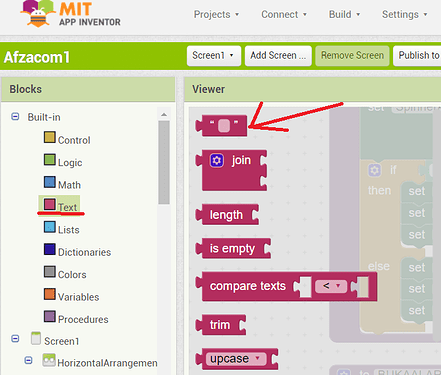Click the Add Screen button
441x375 pixels.
coord(278,55)
